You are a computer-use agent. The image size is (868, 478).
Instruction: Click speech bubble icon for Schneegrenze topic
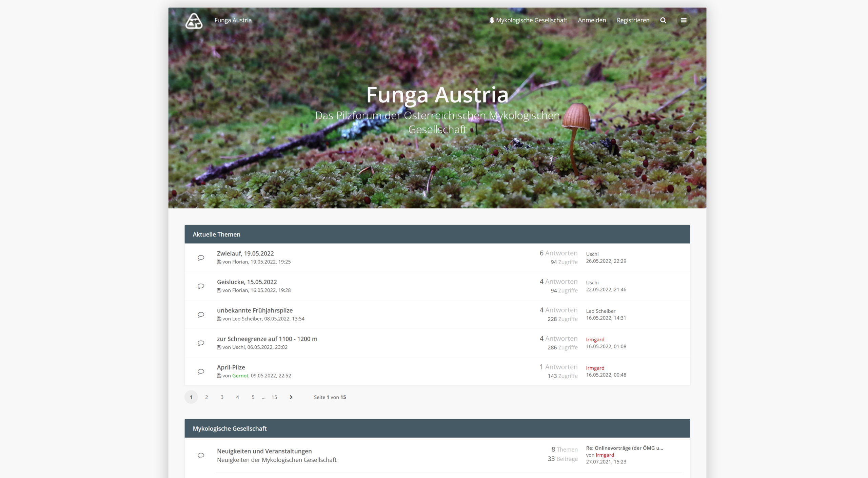point(201,343)
